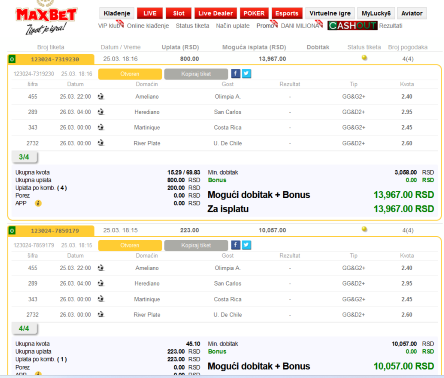Open the Live Dealer section

pos(216,13)
